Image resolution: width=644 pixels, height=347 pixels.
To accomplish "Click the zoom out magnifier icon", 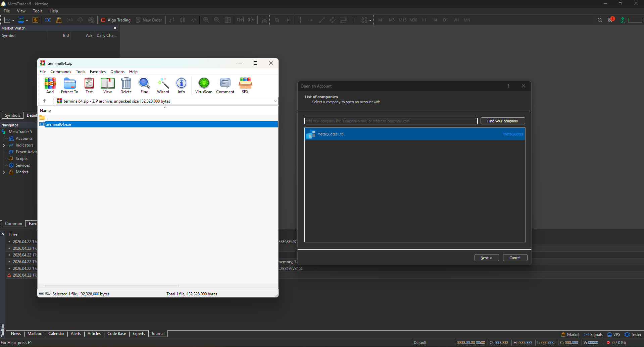I will click(x=217, y=20).
